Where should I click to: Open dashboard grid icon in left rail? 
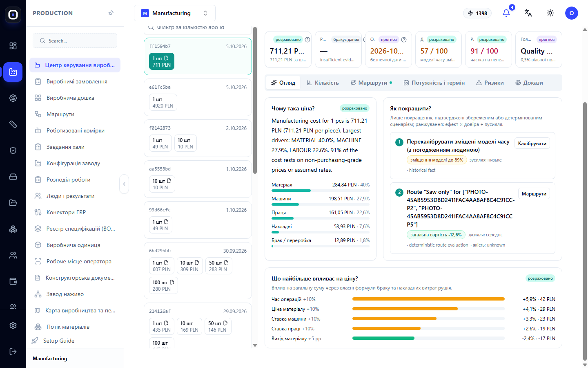tap(13, 46)
